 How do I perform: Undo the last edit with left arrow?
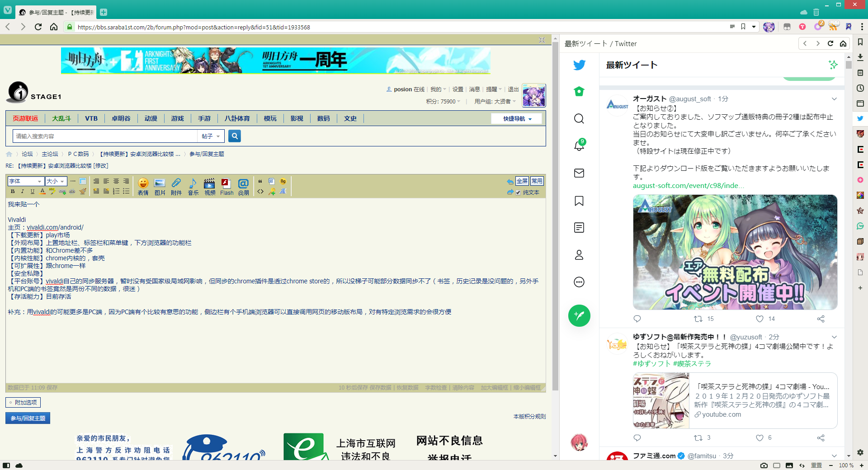pyautogui.click(x=510, y=182)
